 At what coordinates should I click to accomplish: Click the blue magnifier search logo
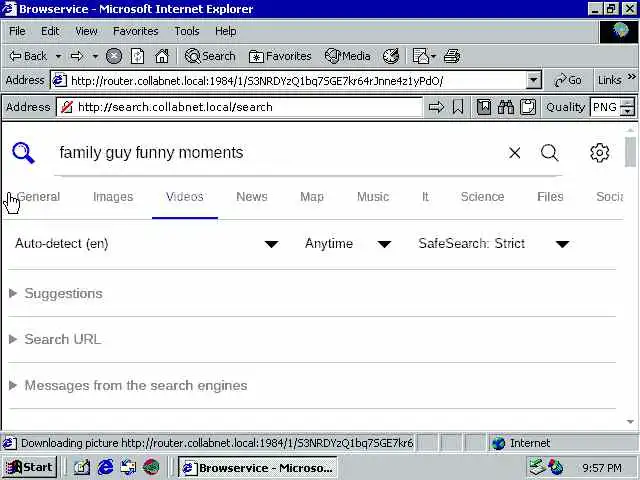[x=23, y=153]
